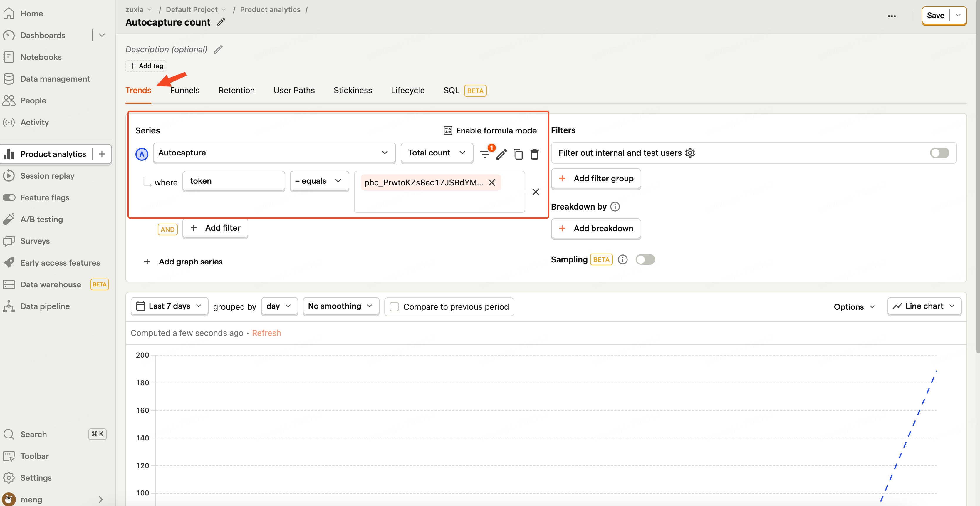Screen dimensions: 980x506
Task: Edit insight title with the pencil icon
Action: click(221, 22)
